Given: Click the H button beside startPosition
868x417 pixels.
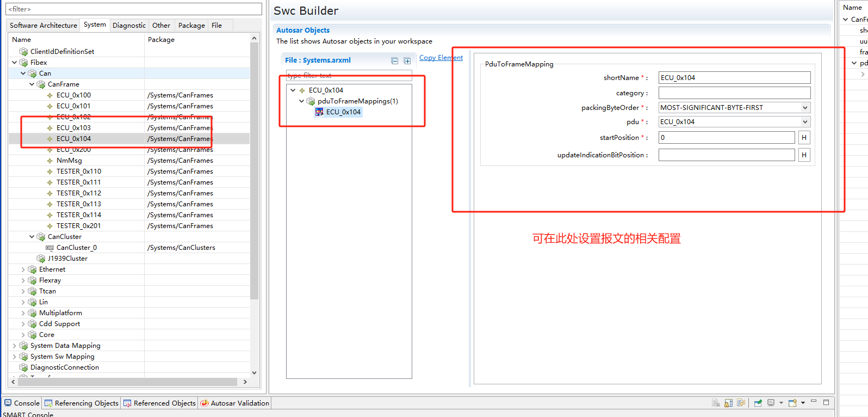Looking at the screenshot, I should pyautogui.click(x=804, y=138).
